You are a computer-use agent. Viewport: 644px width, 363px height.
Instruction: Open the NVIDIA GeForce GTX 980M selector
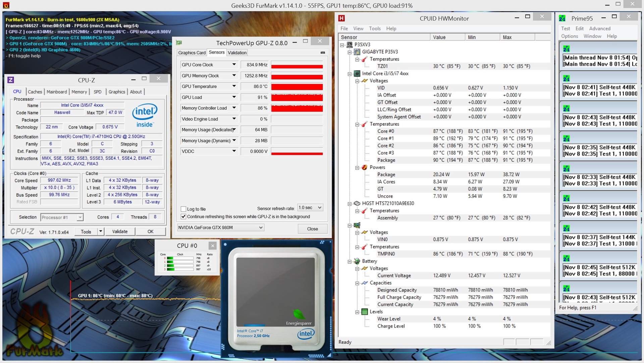tap(221, 228)
